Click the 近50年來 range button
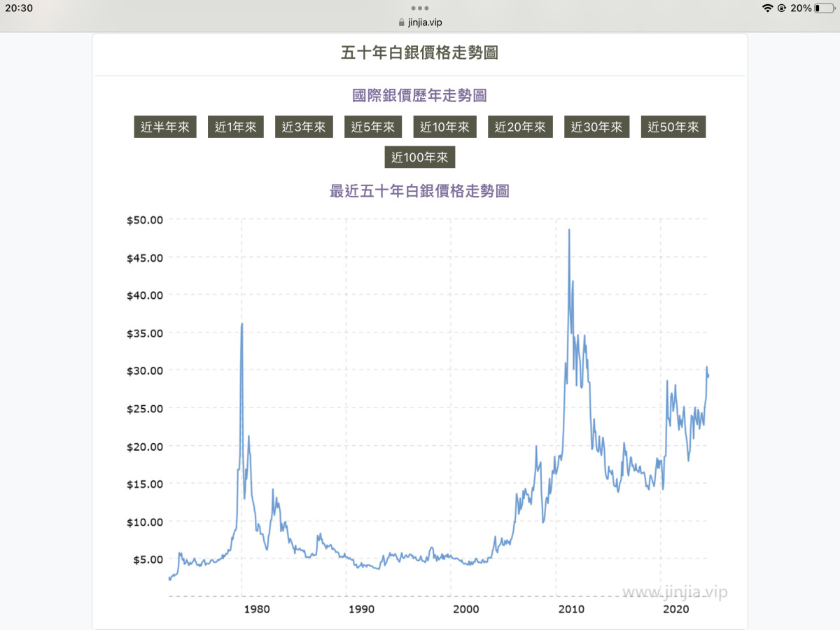 pos(673,127)
